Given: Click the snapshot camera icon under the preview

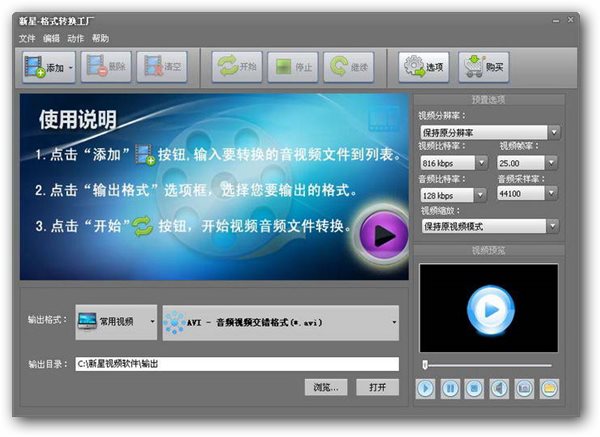Looking at the screenshot, I should coord(524,389).
